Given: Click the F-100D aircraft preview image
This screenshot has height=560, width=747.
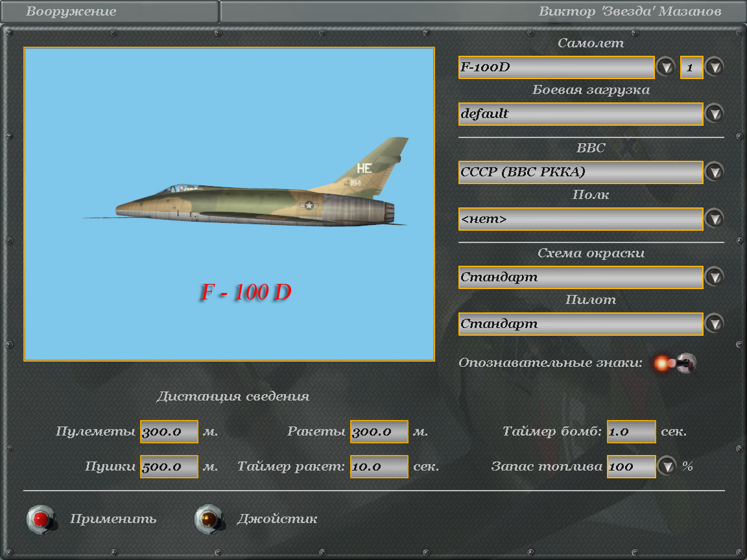Looking at the screenshot, I should [x=229, y=204].
